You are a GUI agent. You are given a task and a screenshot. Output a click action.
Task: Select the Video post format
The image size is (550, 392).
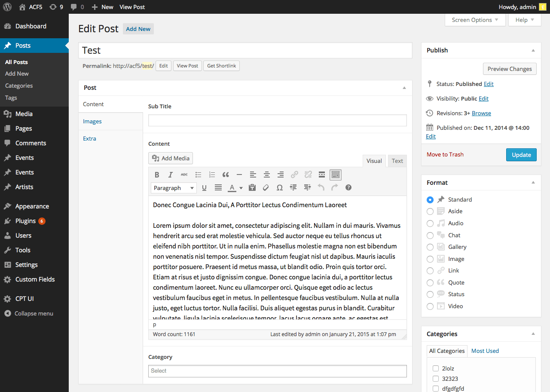point(430,306)
